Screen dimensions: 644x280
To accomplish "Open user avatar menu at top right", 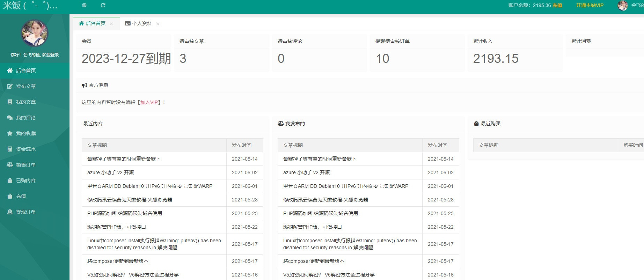I will 622,5.
